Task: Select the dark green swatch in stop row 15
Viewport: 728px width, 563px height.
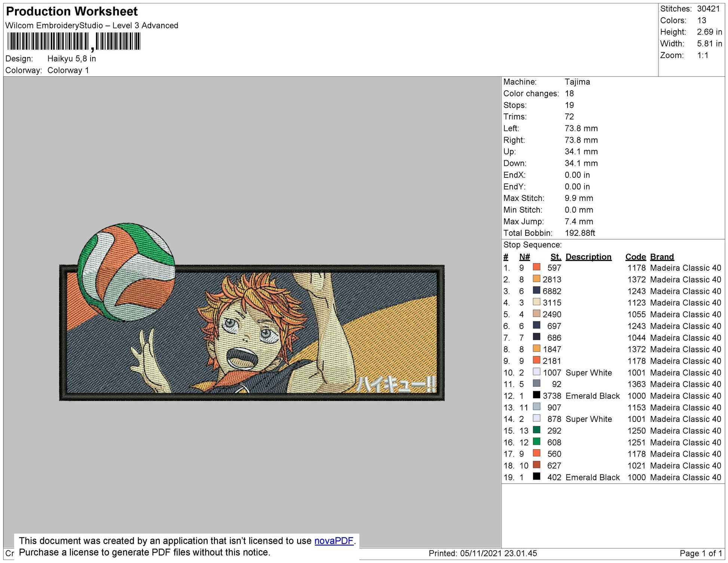Action: click(x=536, y=430)
